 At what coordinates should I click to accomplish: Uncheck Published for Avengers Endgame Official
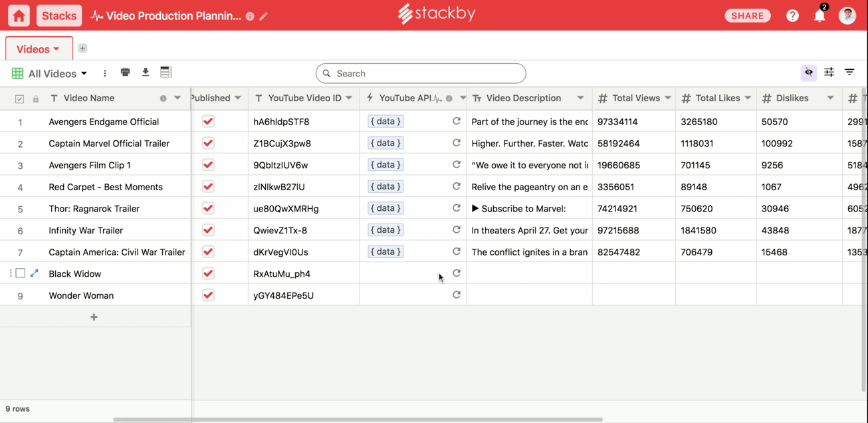coord(208,122)
